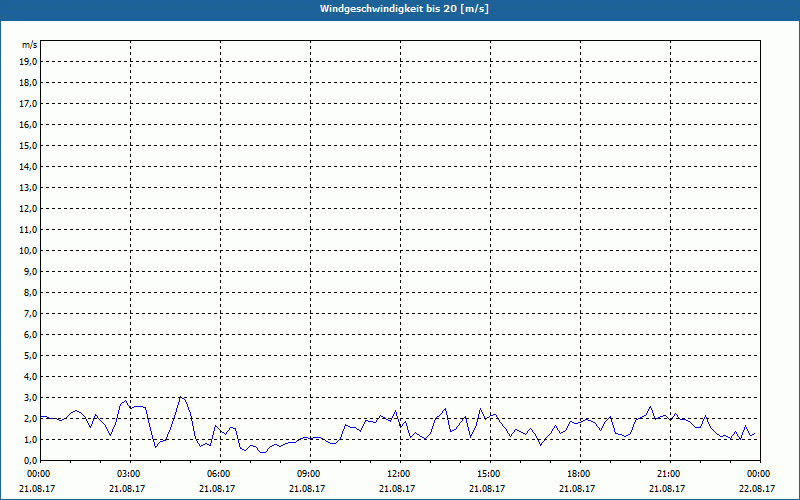Click the '21.08.17' date under 03:00
This screenshot has height=500, width=800.
[x=127, y=489]
